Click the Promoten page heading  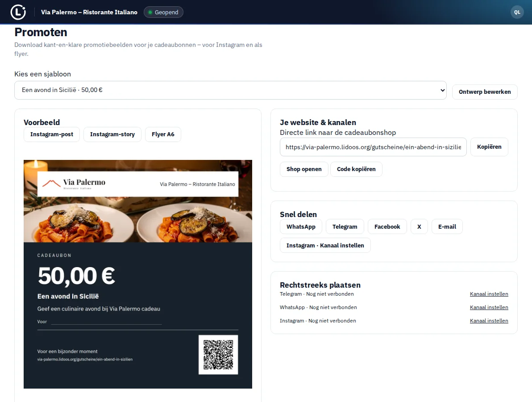pos(41,32)
